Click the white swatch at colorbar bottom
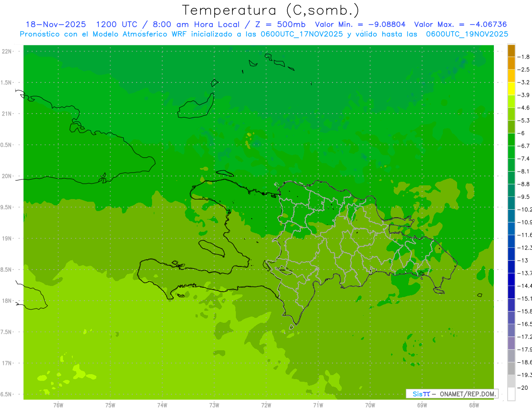The height and width of the screenshot is (411, 532). tap(511, 394)
